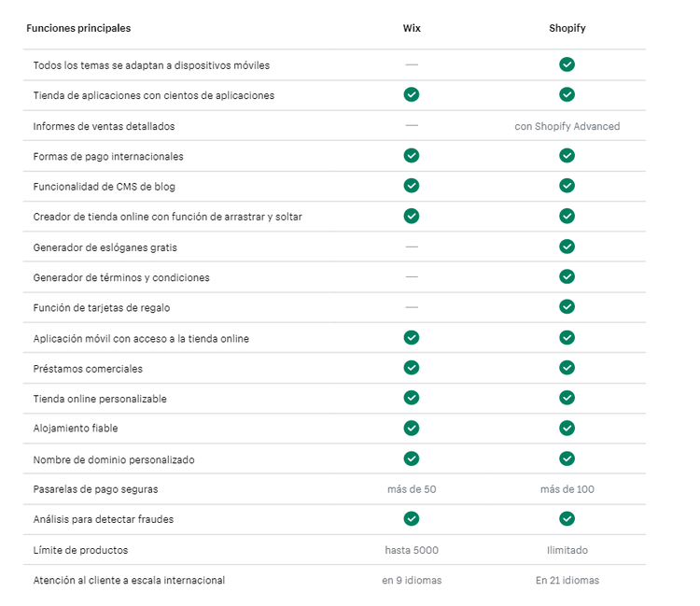Click Shopify checkmark for 'arrastrar y soltar' row
The image size is (700, 606).
pos(567,216)
